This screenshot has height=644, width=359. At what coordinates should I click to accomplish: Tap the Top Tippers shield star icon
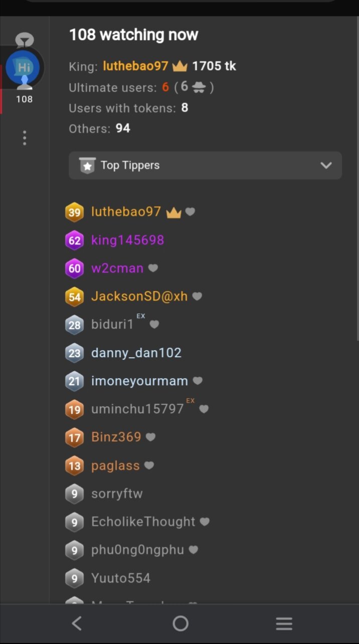[88, 166]
